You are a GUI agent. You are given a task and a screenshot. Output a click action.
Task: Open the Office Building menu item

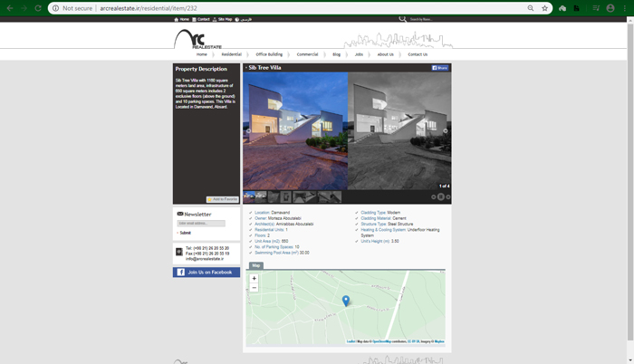[269, 54]
